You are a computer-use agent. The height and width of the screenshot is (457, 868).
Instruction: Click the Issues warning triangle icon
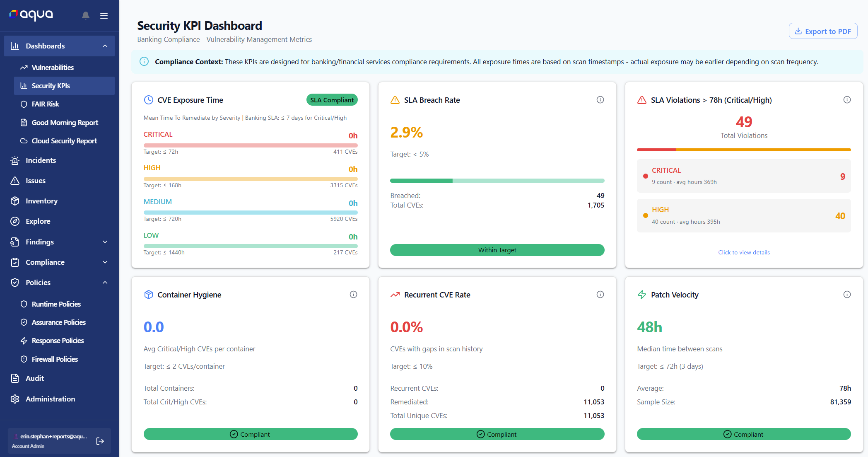click(15, 181)
